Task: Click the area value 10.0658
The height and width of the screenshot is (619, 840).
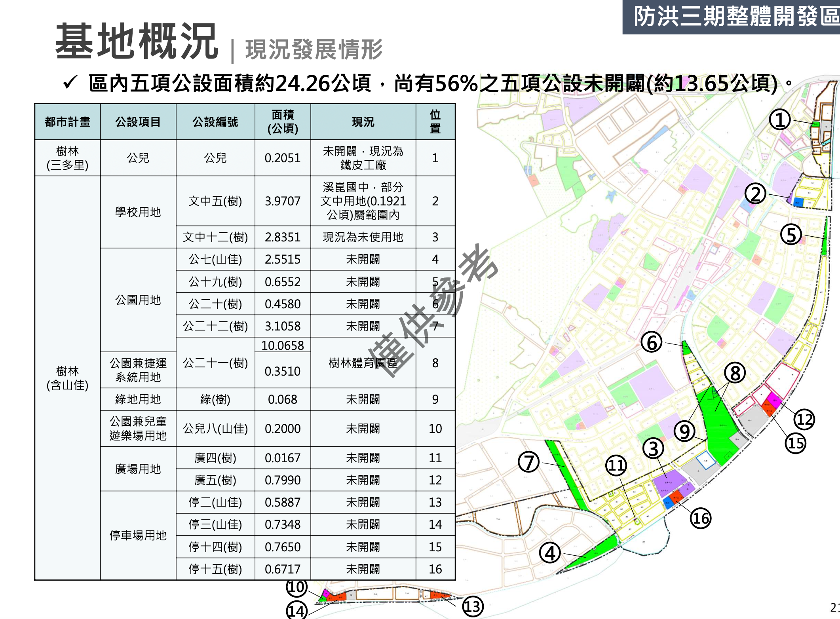Action: coord(283,345)
